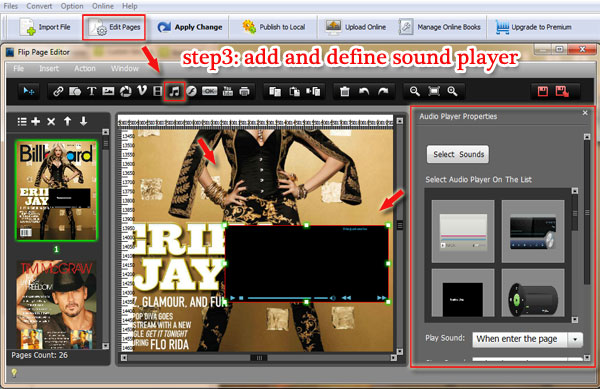Viewport: 600px width, 389px height.
Task: Move the page up with the up arrow
Action: click(x=67, y=121)
